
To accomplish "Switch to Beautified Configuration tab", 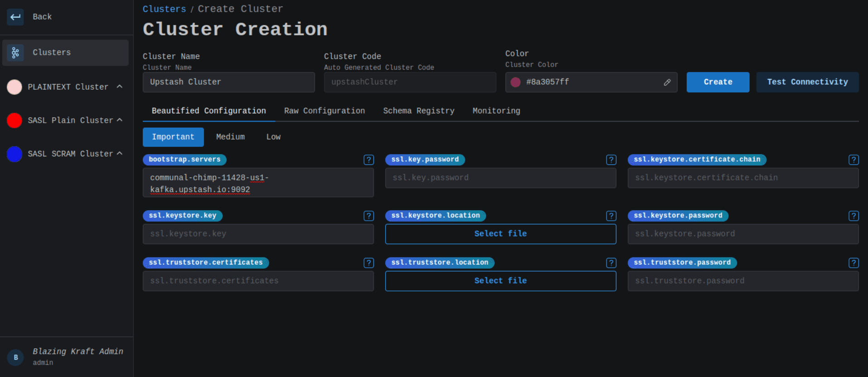I will tap(209, 111).
